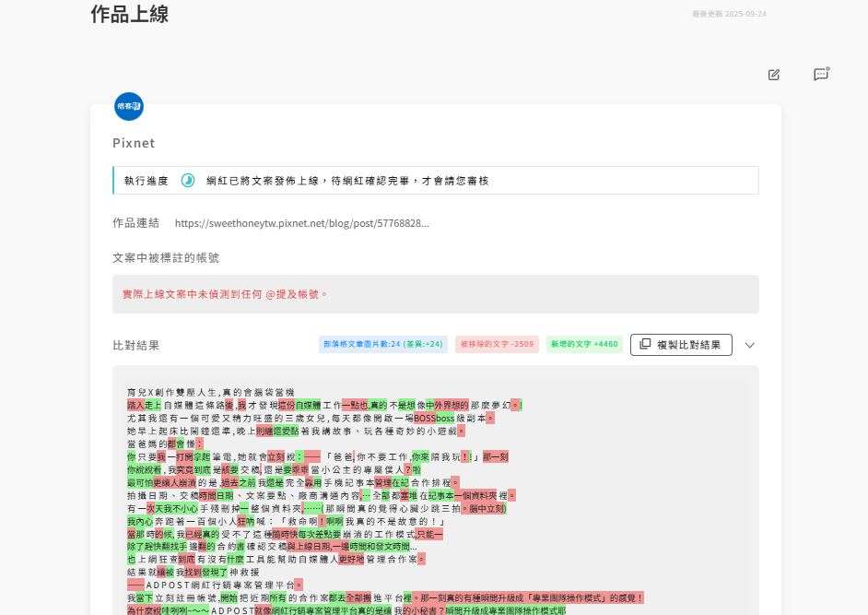The height and width of the screenshot is (615, 868).
Task: Click the Pixnet round logo avatar
Action: pyautogui.click(x=129, y=106)
